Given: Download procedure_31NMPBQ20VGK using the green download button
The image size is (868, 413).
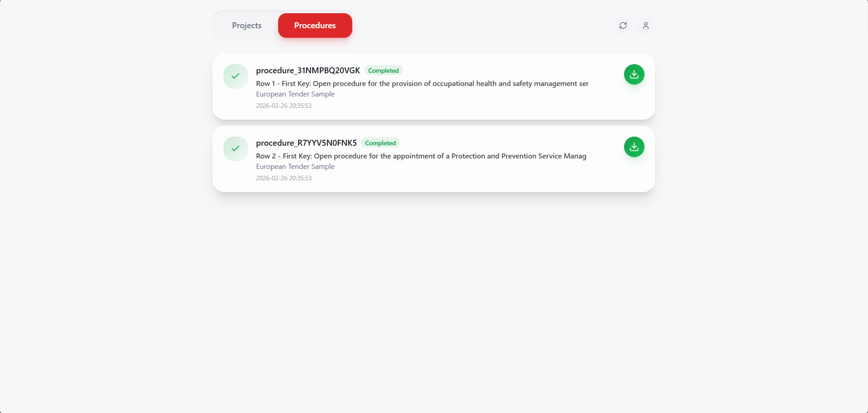Looking at the screenshot, I should click(x=634, y=75).
